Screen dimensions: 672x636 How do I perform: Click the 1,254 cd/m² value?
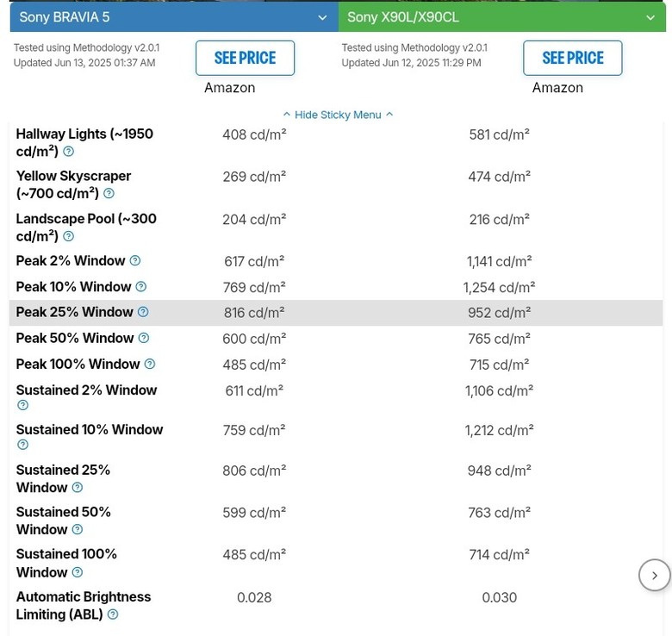tap(500, 288)
